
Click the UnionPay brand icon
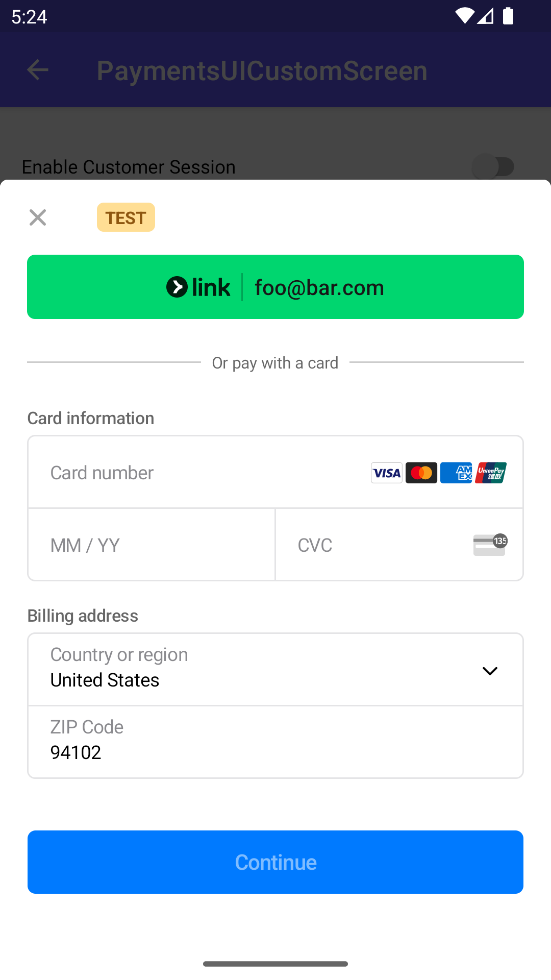click(x=491, y=473)
